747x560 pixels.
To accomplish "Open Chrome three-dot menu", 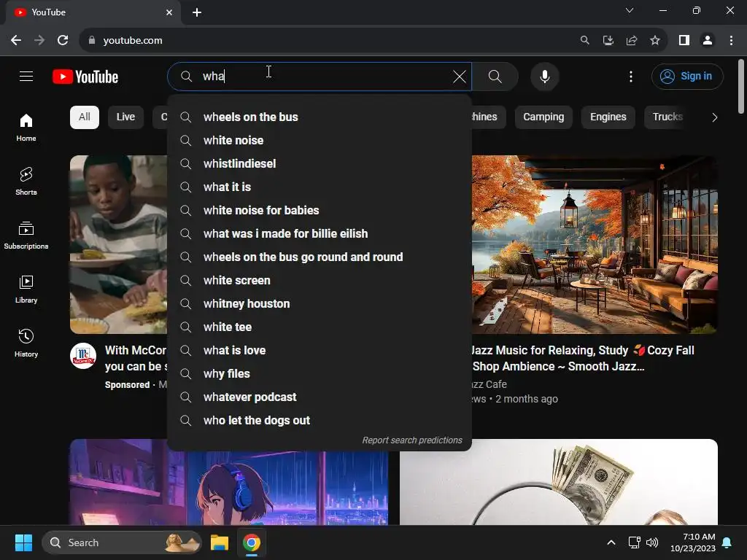I will coord(731,41).
